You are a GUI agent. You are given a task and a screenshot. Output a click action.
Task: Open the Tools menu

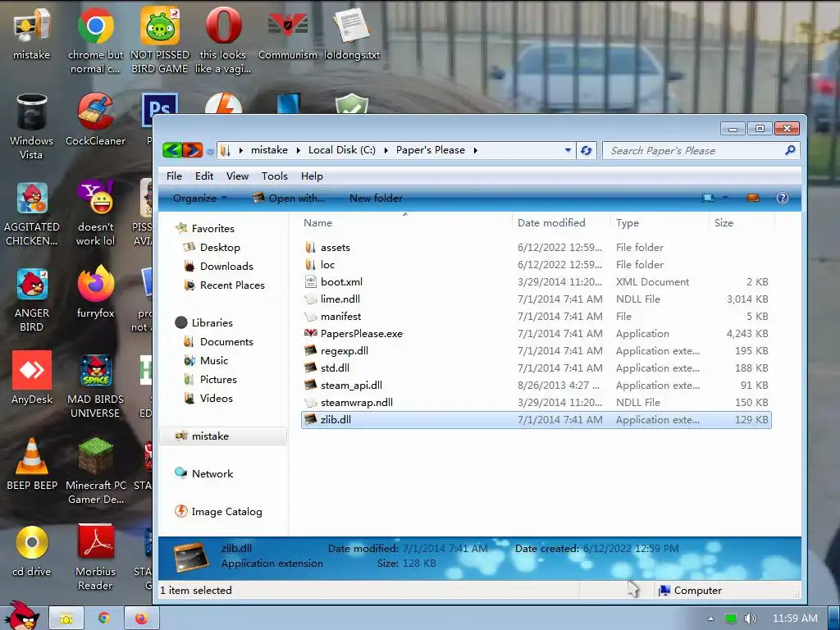click(x=274, y=176)
